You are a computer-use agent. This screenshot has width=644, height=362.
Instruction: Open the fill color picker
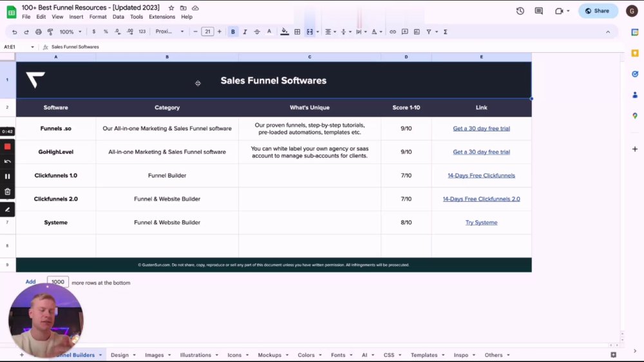(284, 32)
